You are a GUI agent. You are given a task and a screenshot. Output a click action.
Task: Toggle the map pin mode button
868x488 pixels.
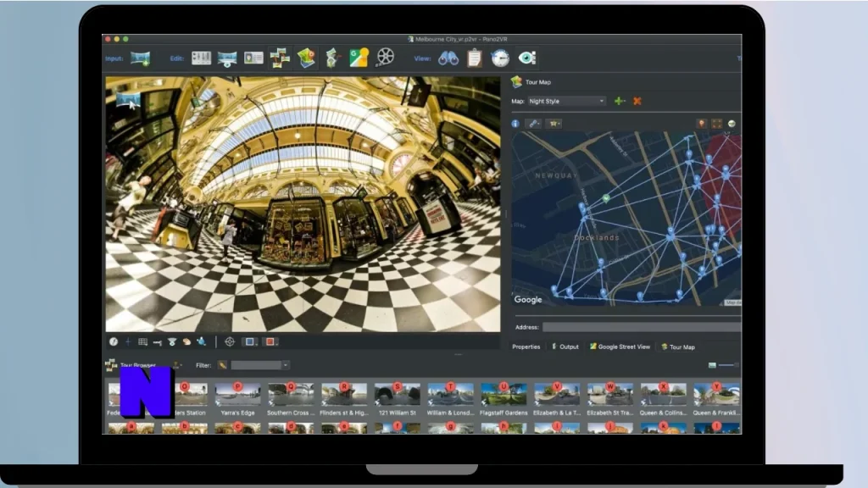pyautogui.click(x=701, y=124)
